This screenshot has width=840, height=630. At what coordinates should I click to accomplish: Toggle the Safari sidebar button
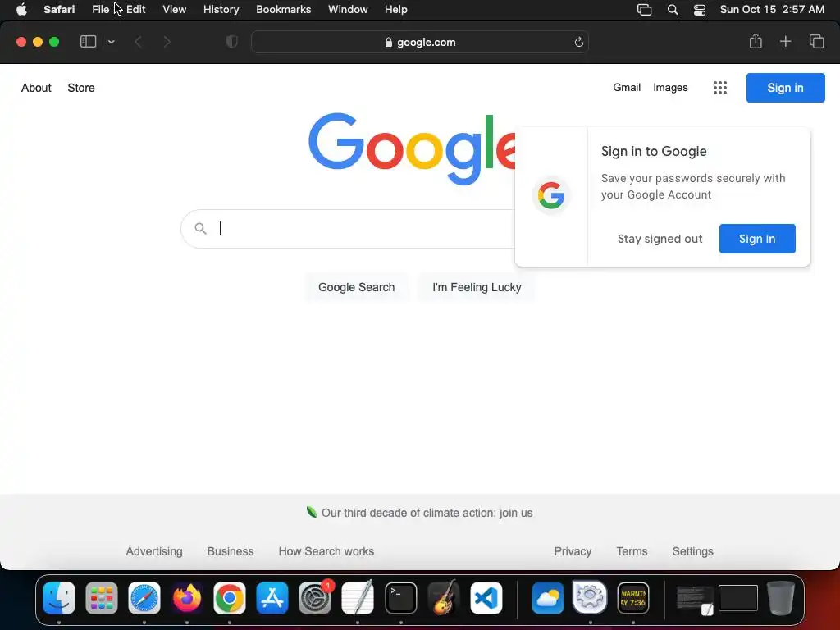[88, 42]
